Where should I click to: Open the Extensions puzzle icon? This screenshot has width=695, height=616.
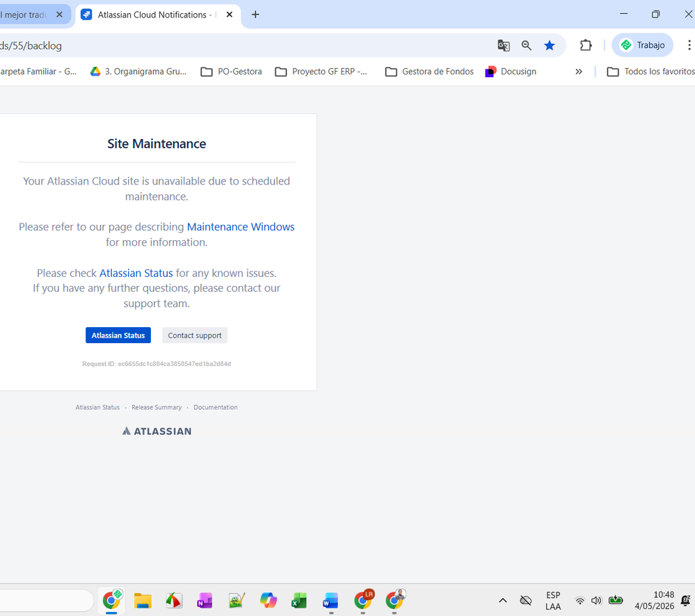tap(586, 45)
